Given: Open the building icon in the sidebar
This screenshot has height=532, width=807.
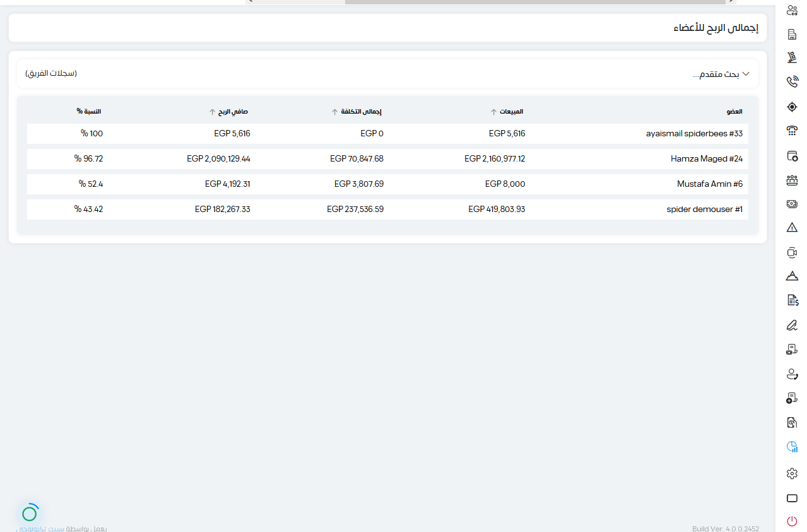Looking at the screenshot, I should click(x=792, y=34).
